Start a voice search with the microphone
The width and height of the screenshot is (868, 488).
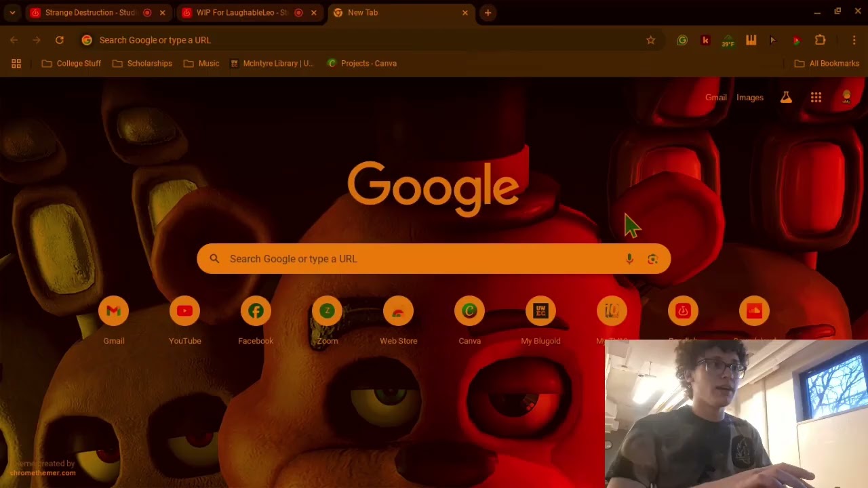point(629,259)
